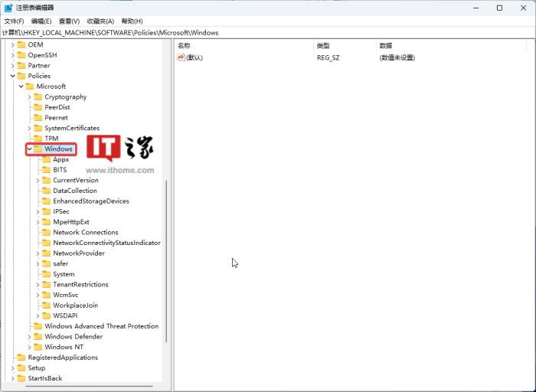
Task: Click the (默认) string value icon
Action: click(x=181, y=57)
